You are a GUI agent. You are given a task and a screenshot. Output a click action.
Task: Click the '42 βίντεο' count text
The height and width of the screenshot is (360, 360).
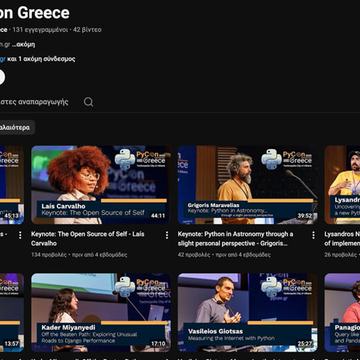pyautogui.click(x=87, y=30)
